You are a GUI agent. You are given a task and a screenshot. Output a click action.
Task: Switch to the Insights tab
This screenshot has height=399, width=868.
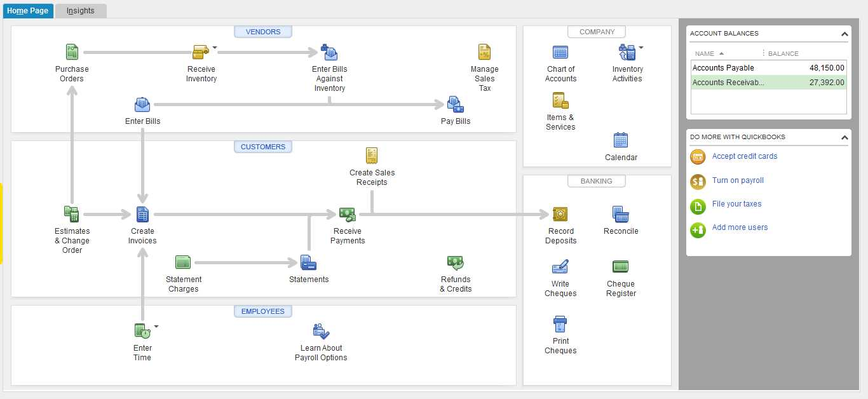coord(81,10)
